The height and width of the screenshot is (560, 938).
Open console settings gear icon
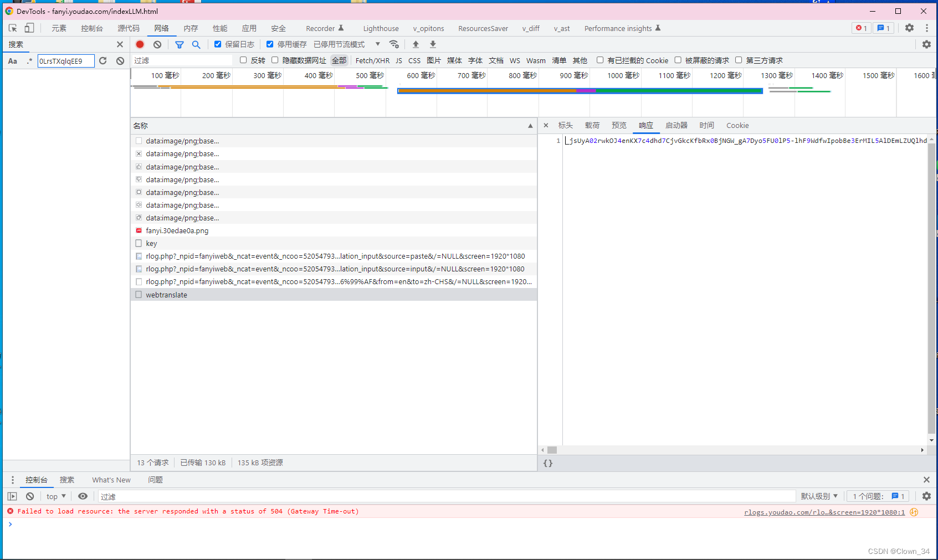click(926, 496)
